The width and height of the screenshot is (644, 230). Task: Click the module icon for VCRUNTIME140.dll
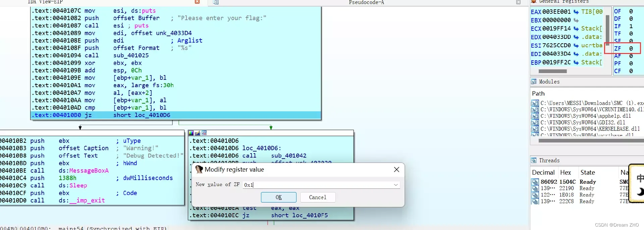pyautogui.click(x=535, y=110)
